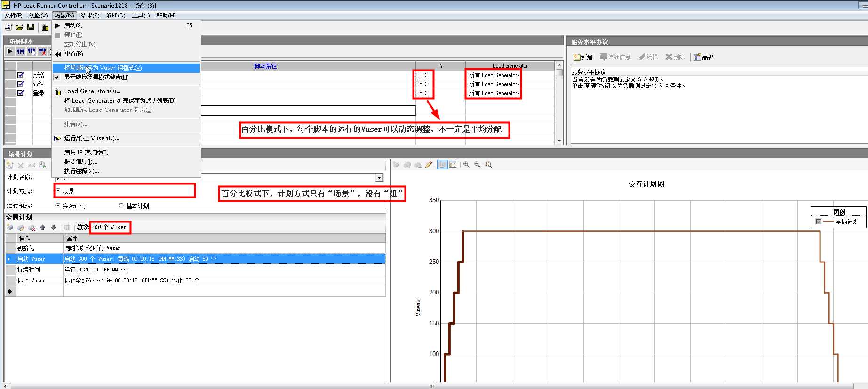The height and width of the screenshot is (389, 868).
Task: Click the bottom horizontal scrollbar
Action: pos(431,386)
